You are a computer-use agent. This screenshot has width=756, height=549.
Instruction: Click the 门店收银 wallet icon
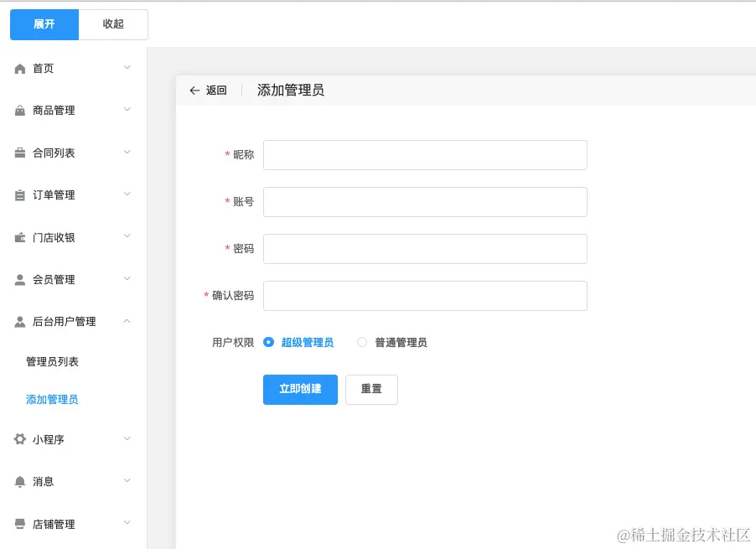tap(20, 238)
